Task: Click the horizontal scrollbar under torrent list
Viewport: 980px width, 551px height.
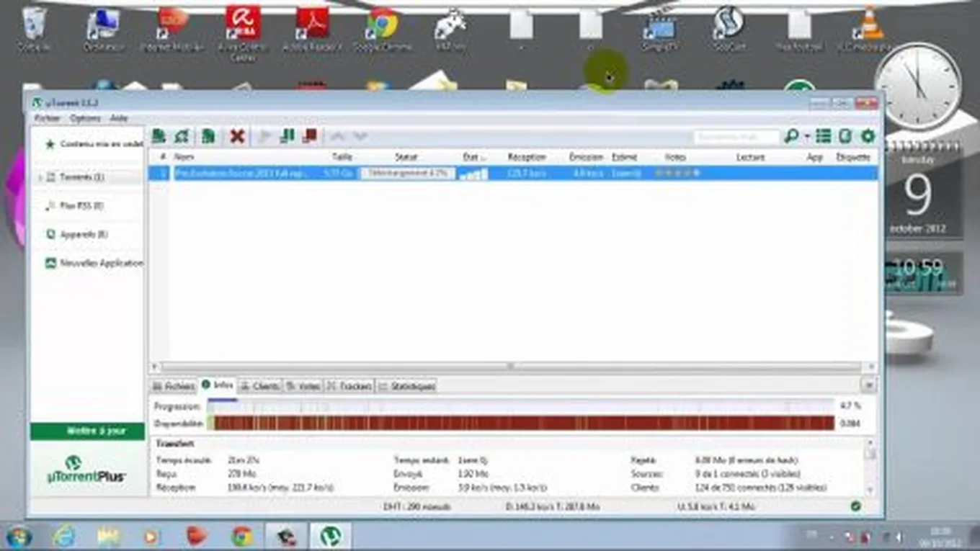Action: pyautogui.click(x=511, y=366)
